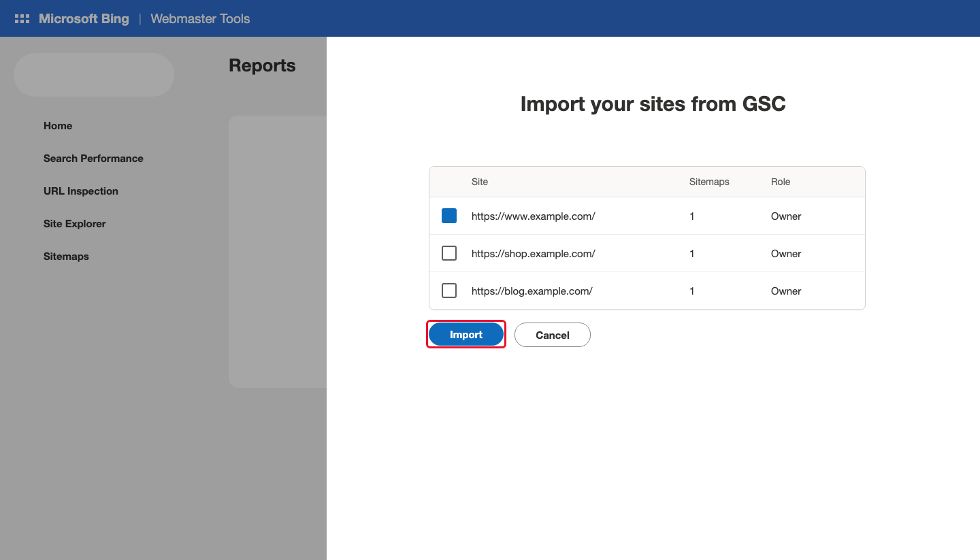
Task: Go to Search Performance in sidebar
Action: click(x=93, y=159)
